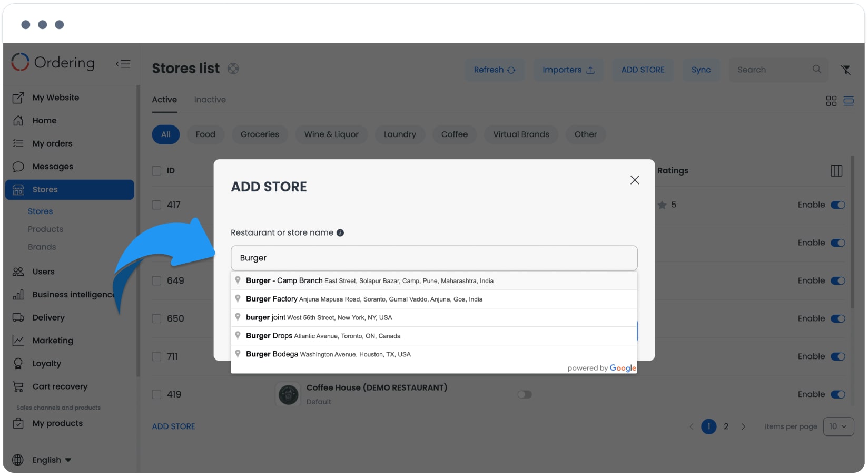
Task: Switch to list view icon
Action: (849, 101)
